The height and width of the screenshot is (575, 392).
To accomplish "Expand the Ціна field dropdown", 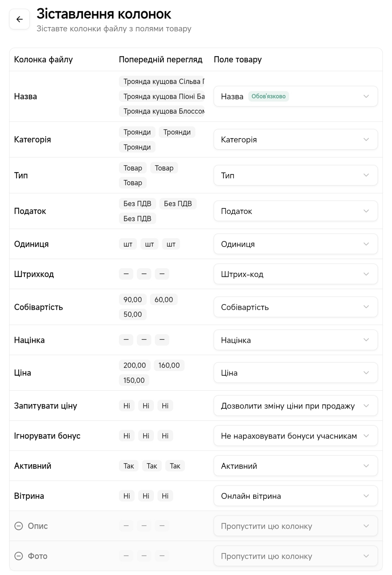I will 295,373.
